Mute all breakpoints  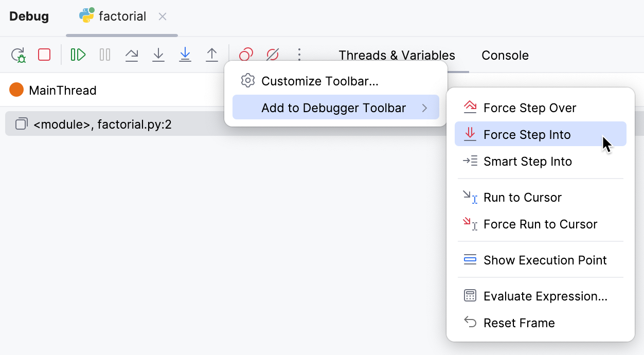tap(272, 55)
